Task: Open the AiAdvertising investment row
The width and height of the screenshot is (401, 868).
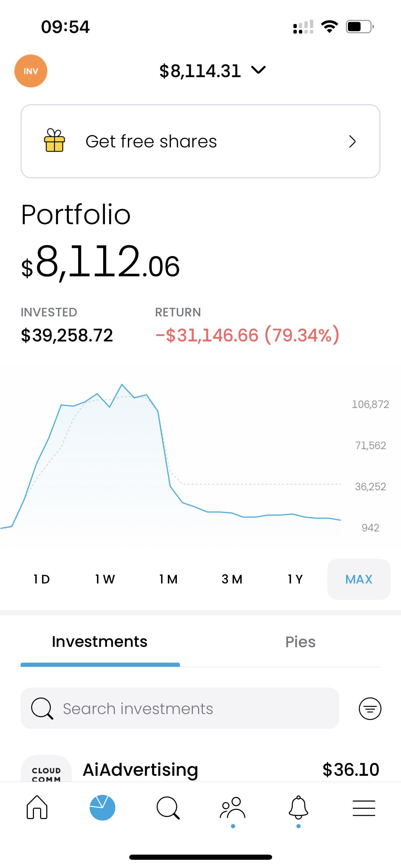Action: point(200,770)
